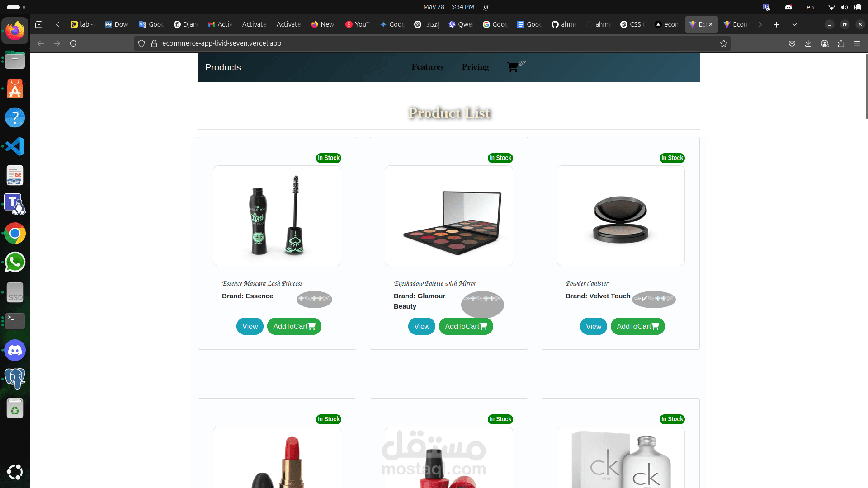Click In Stock badge on Essence Mascara card
The width and height of the screenshot is (868, 488).
point(329,158)
